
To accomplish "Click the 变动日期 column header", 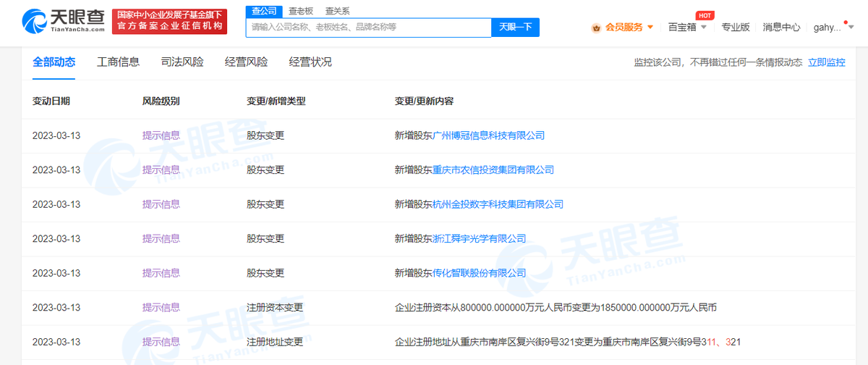I will 51,101.
